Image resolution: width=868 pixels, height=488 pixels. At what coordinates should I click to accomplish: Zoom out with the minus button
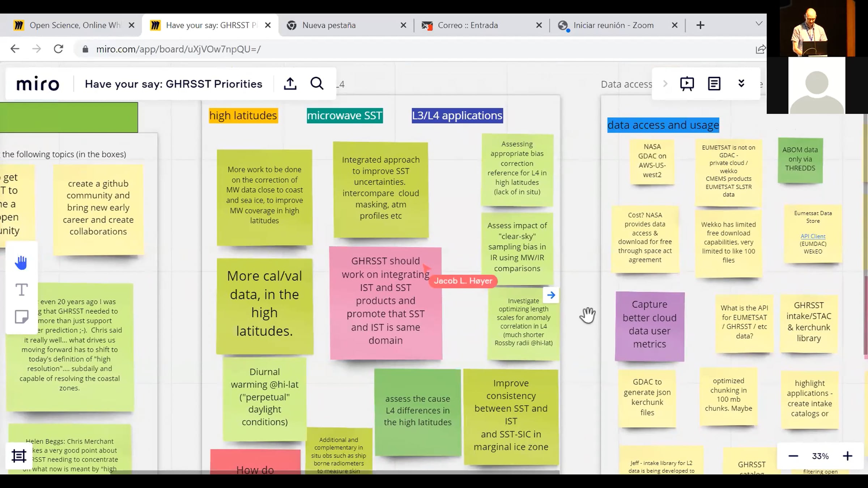[x=793, y=456]
